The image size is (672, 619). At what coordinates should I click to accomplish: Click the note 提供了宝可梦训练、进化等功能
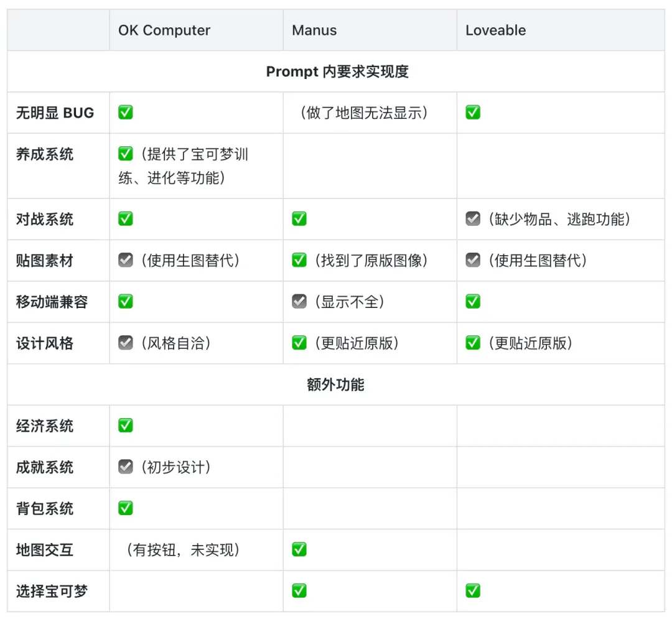click(x=184, y=165)
